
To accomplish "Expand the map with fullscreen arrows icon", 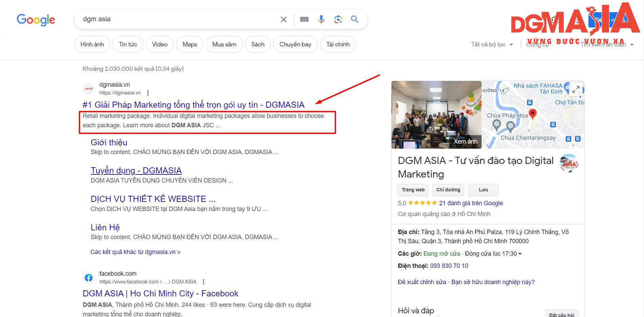I will coord(576,90).
